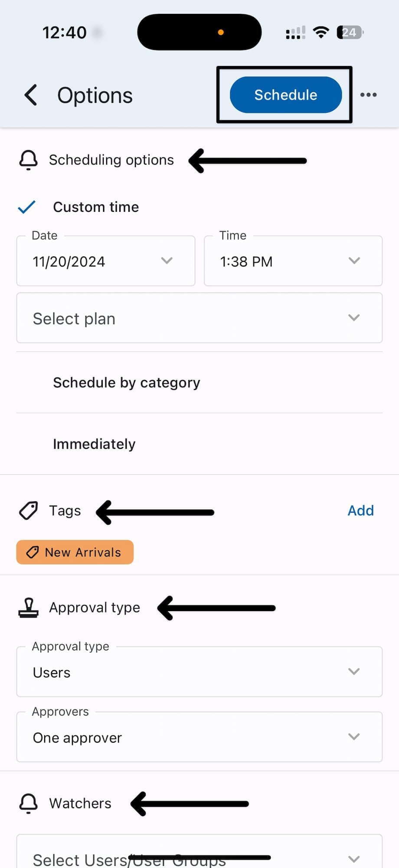Open Approval type dropdown set to Users

(x=199, y=672)
